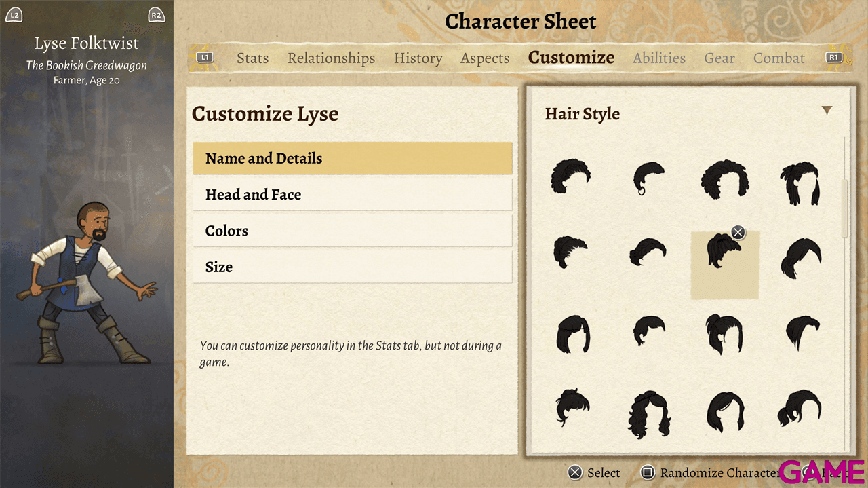The width and height of the screenshot is (868, 488).
Task: Click Lyse's character portrait
Action: point(87,282)
